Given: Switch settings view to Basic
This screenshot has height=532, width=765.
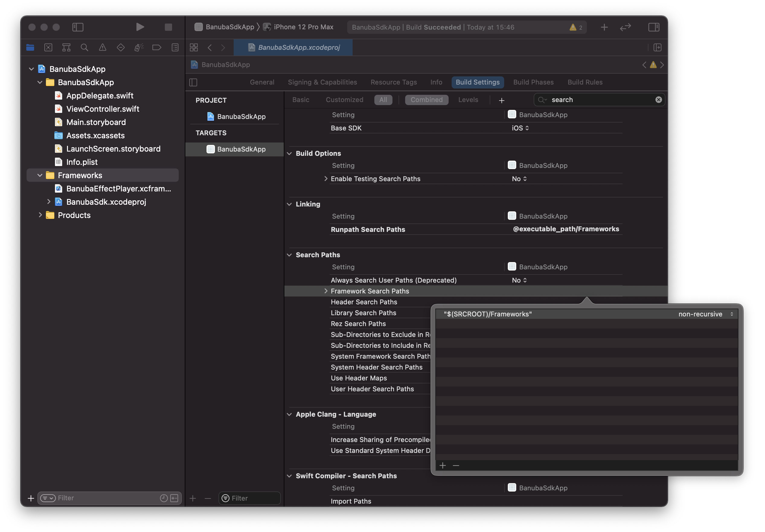Looking at the screenshot, I should [301, 100].
